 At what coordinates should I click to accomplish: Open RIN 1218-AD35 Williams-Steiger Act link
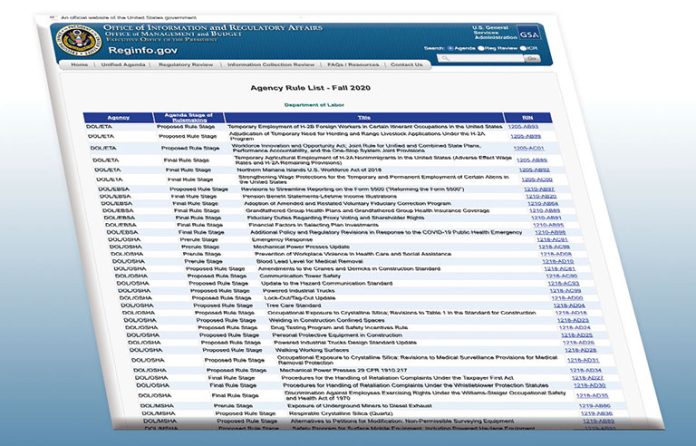(x=592, y=395)
